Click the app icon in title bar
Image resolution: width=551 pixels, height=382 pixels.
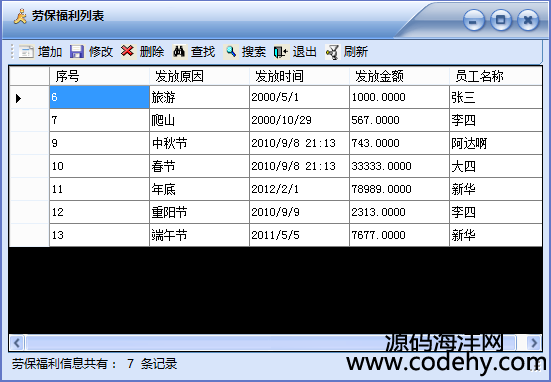pyautogui.click(x=20, y=16)
